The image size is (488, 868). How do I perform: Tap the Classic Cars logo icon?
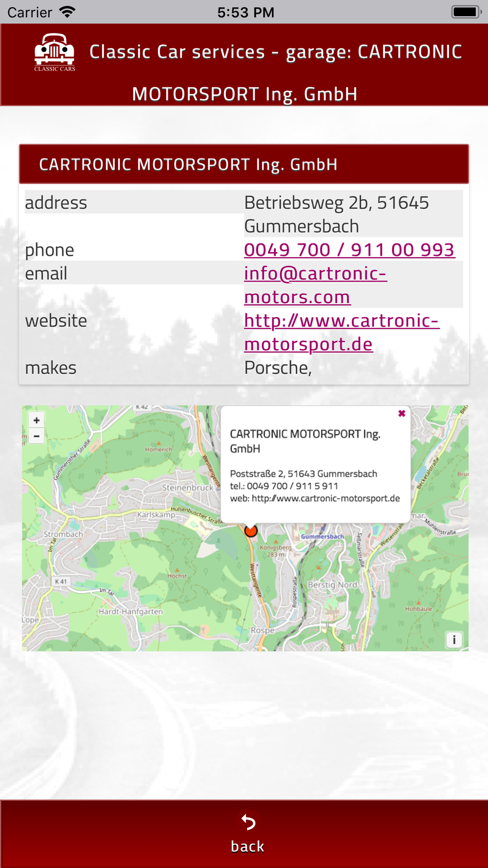coord(55,52)
